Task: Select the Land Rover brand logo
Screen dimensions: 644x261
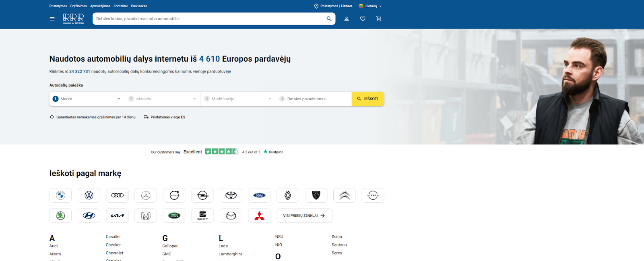Action: click(x=174, y=215)
